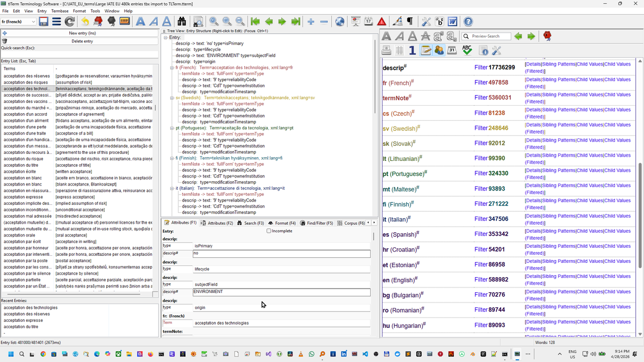644x362 pixels.
Task: Click the yellow undo arrow icon
Action: tap(85, 21)
